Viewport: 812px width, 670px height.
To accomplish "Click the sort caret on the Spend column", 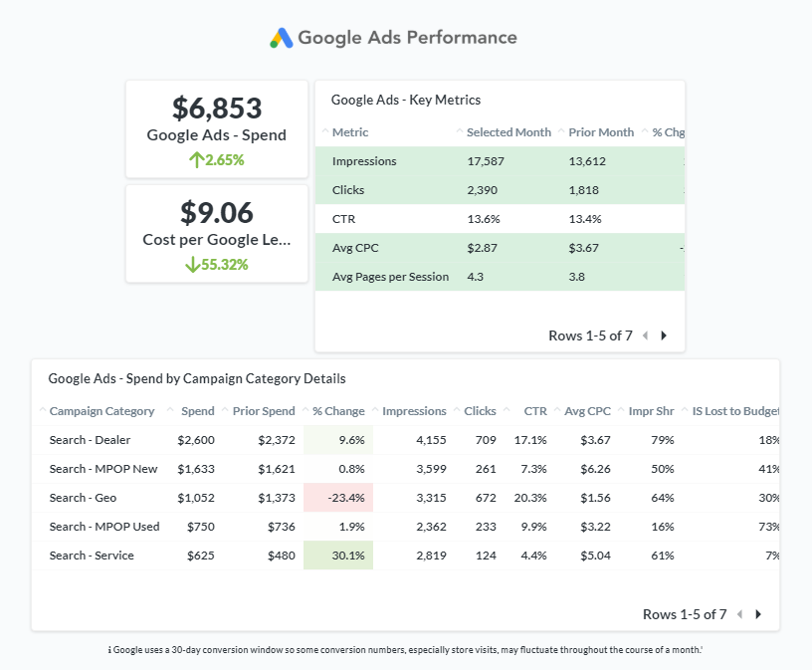I will point(173,411).
